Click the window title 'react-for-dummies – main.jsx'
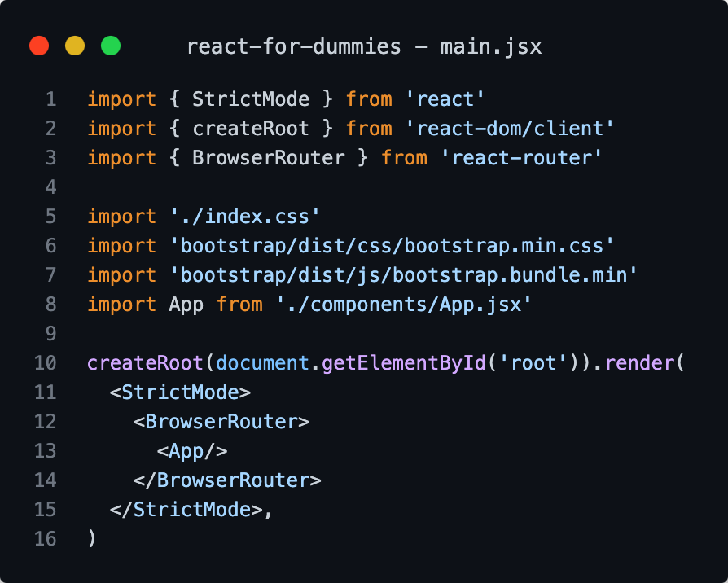 tap(364, 47)
